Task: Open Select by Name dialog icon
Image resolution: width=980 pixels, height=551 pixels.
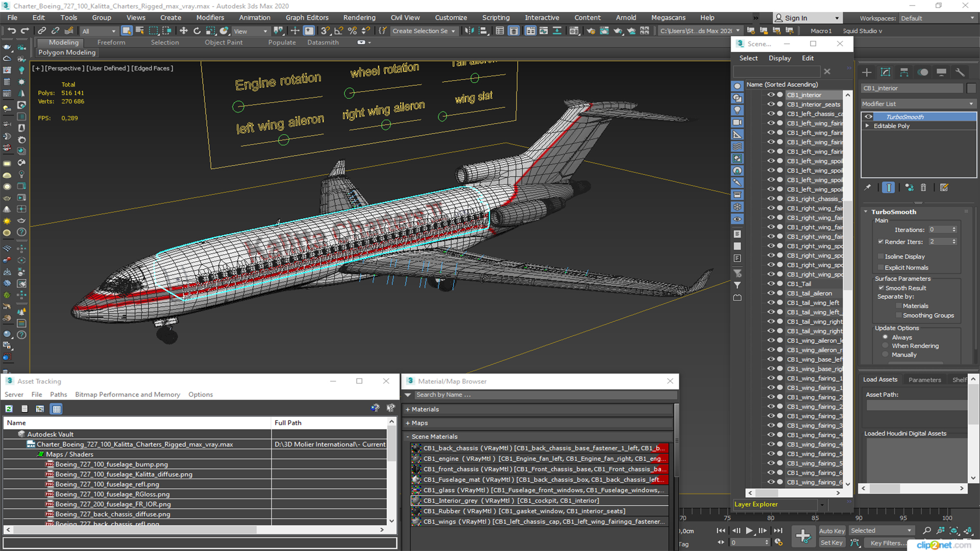Action: click(140, 31)
